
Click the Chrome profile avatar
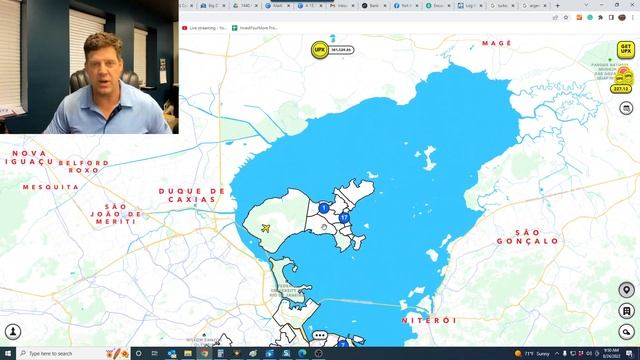(622, 18)
